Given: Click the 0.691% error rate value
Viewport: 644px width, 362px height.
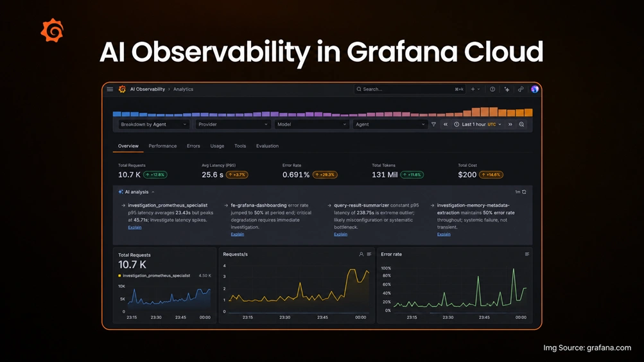Looking at the screenshot, I should 296,175.
